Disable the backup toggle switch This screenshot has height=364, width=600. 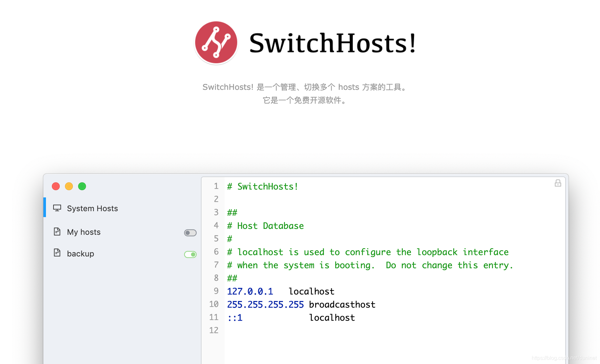coord(190,254)
